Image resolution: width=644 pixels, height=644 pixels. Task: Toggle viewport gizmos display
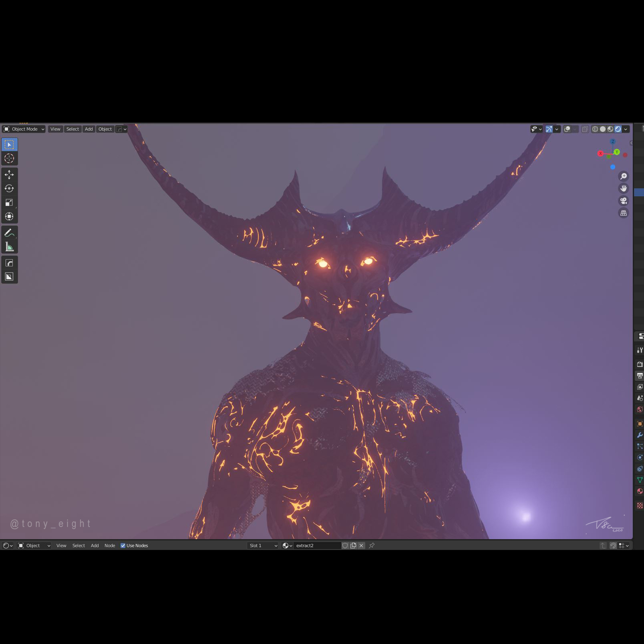pyautogui.click(x=549, y=129)
